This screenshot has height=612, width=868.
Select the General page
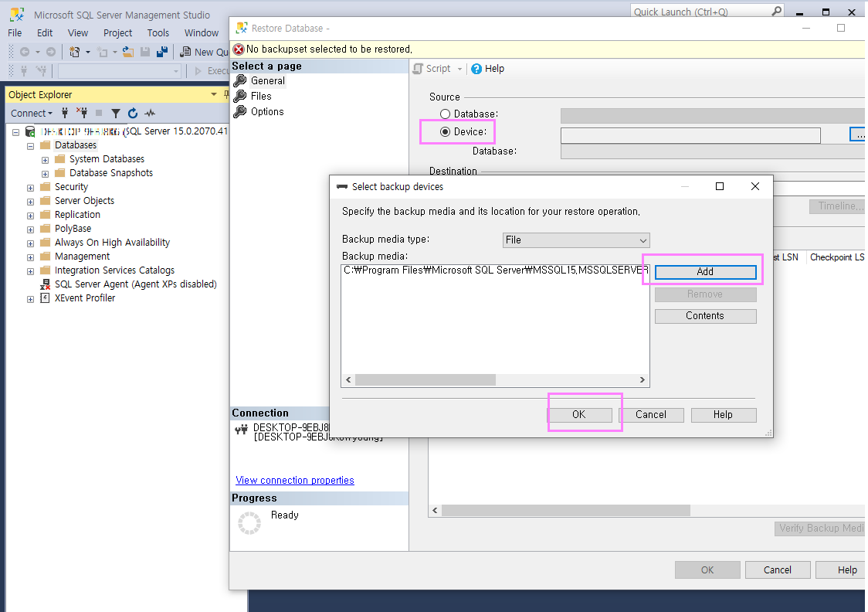click(x=268, y=81)
